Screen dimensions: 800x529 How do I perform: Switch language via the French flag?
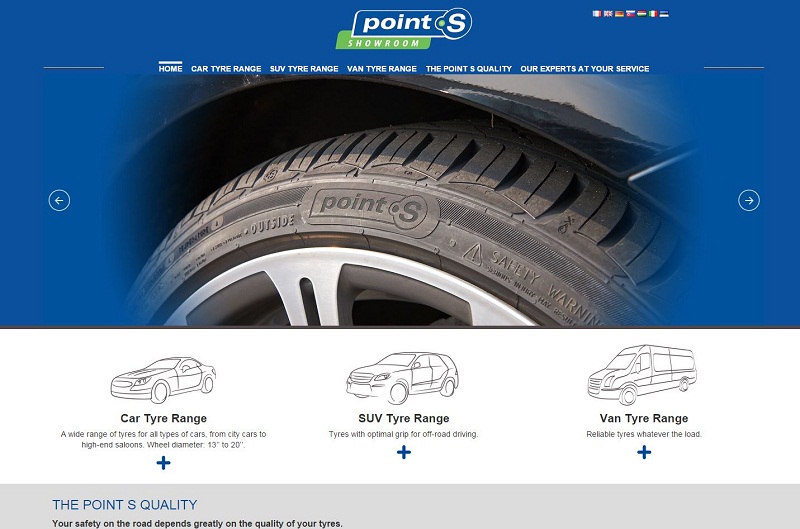point(597,14)
